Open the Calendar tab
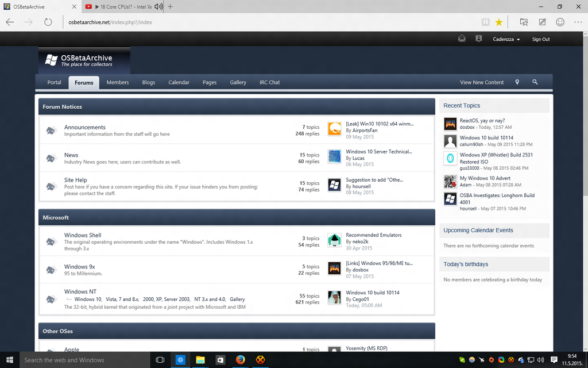Image resolution: width=588 pixels, height=368 pixels. tap(179, 82)
